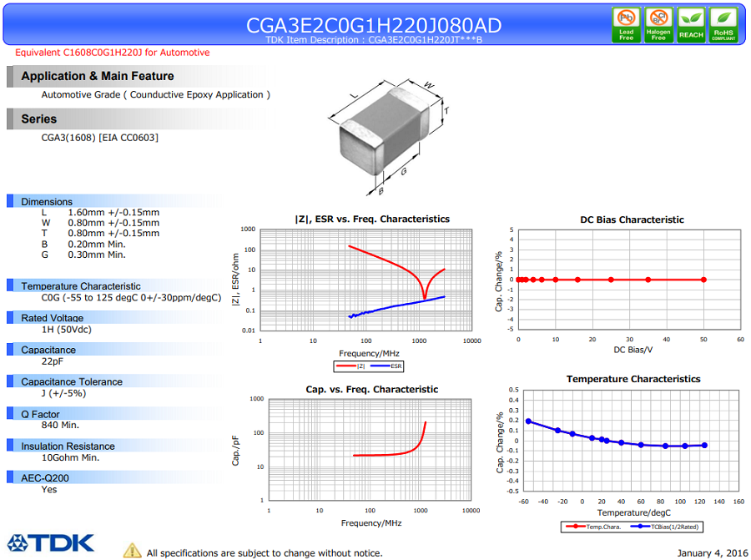Click the red Temp.Chara. legend entry
The image size is (751, 560).
pos(593,527)
